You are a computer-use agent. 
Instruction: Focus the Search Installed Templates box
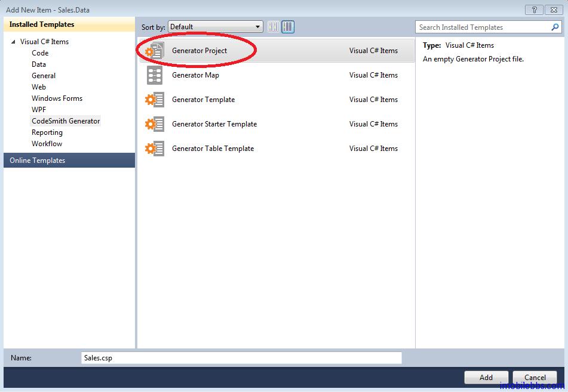[483, 27]
